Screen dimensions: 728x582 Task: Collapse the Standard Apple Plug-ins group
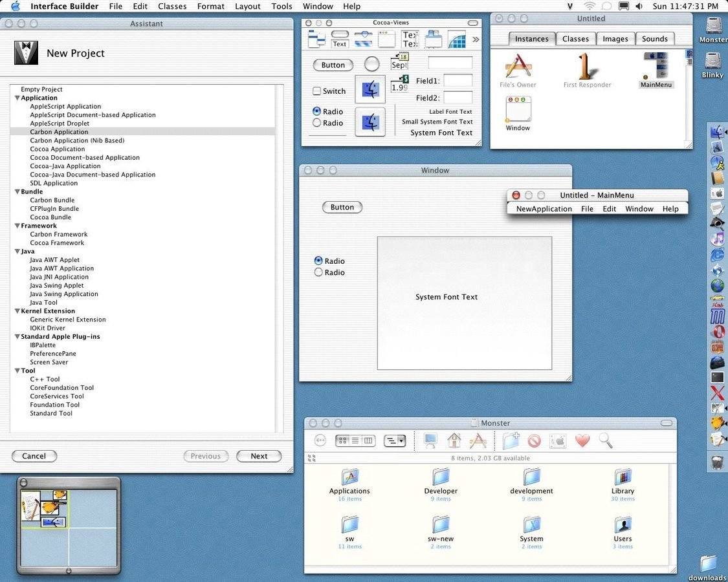click(17, 336)
